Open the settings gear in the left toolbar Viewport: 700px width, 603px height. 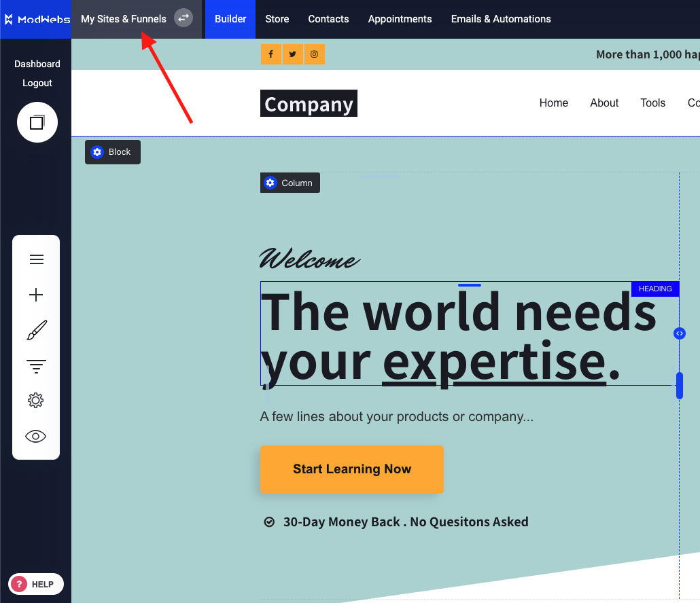[x=35, y=400]
